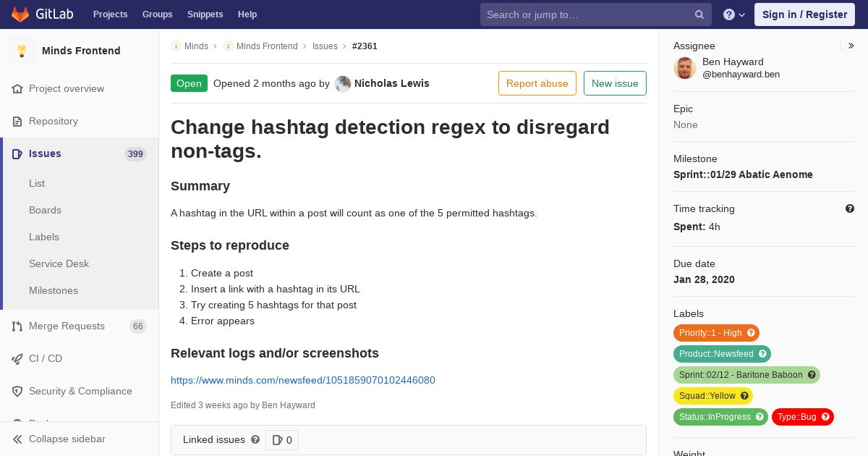
Task: Open the Boards sub-item
Action: pos(45,211)
